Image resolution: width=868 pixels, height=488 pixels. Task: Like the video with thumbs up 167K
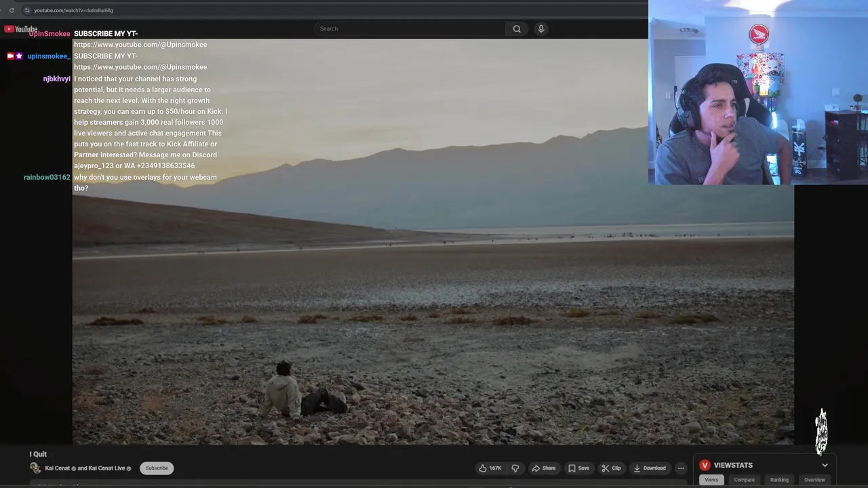(x=490, y=468)
